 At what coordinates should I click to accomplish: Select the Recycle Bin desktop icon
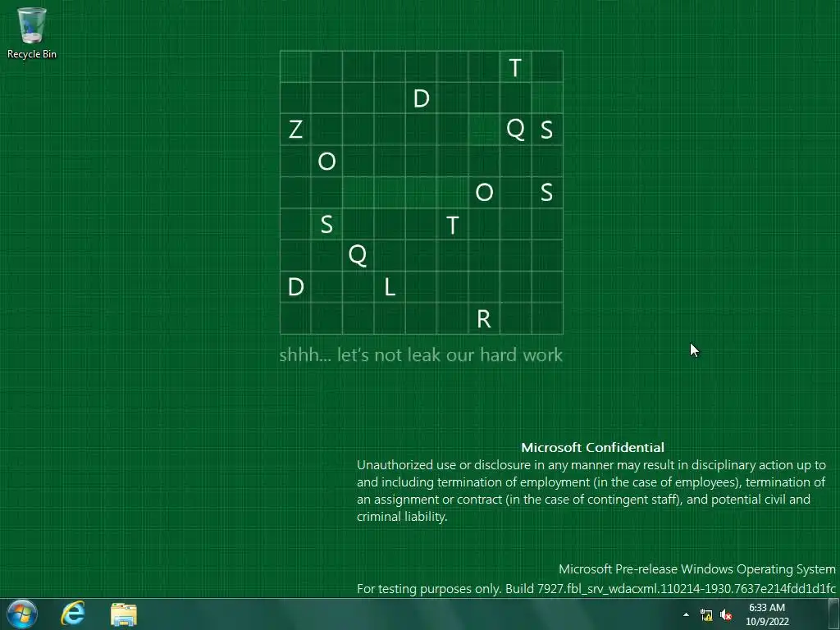coord(32,32)
